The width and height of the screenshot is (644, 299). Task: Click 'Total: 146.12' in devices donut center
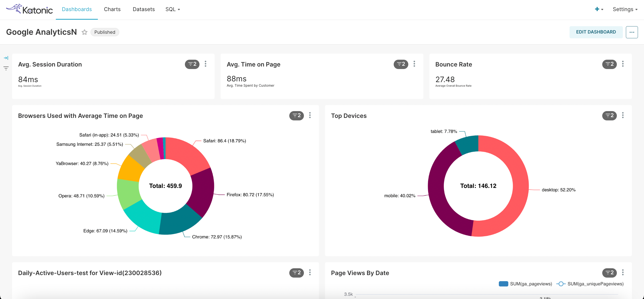click(478, 186)
